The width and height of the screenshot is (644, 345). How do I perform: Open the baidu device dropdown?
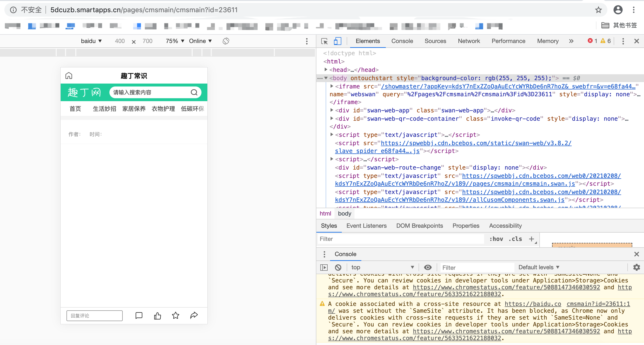click(91, 41)
